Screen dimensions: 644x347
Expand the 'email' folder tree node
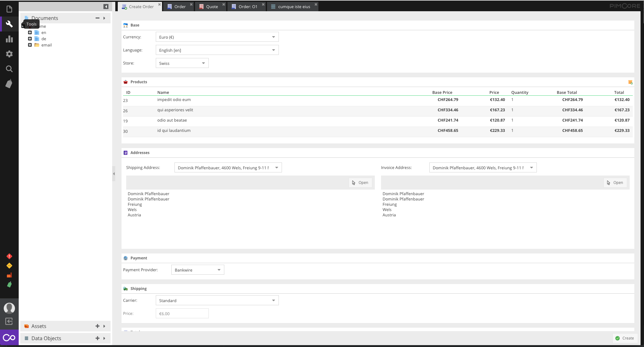coord(30,45)
